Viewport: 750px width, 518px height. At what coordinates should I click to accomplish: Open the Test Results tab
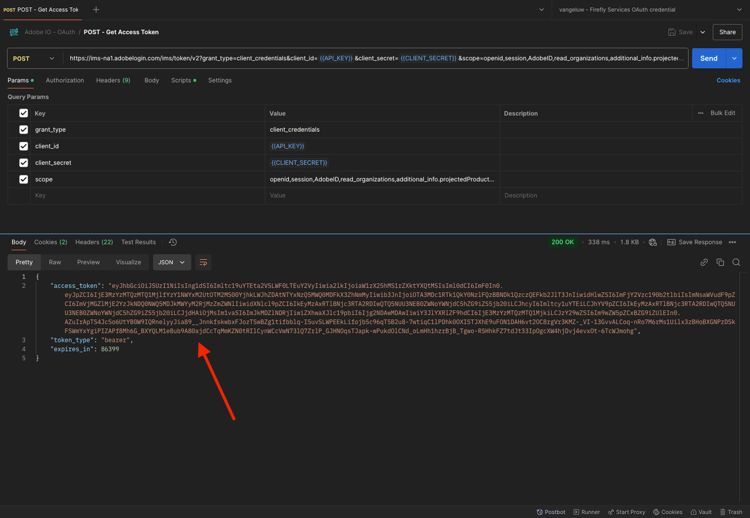pyautogui.click(x=138, y=242)
